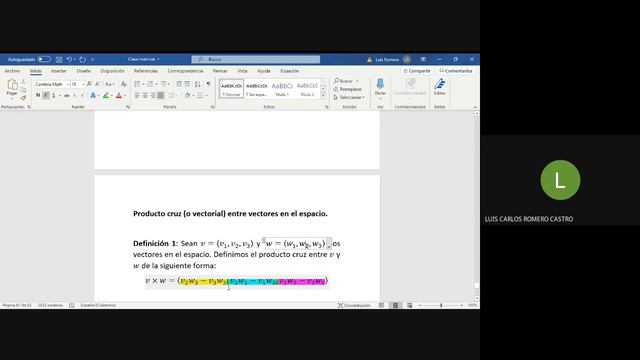
Task: Click the Buscar search field
Action: pyautogui.click(x=256, y=60)
